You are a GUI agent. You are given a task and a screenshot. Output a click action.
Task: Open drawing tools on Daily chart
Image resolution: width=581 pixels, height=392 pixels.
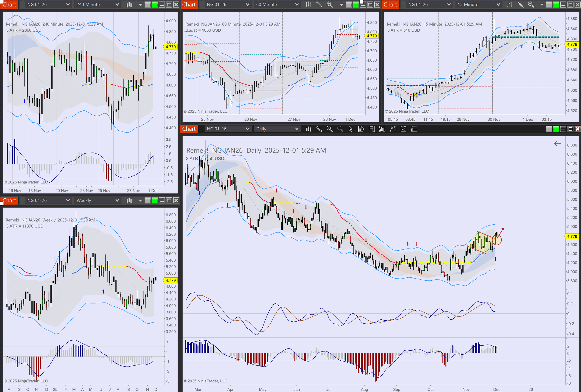pyautogui.click(x=319, y=129)
